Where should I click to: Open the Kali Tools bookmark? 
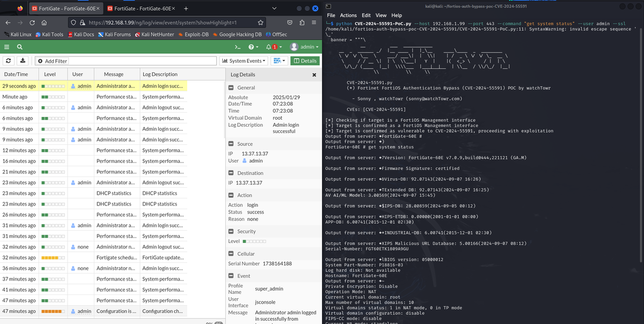click(x=49, y=34)
